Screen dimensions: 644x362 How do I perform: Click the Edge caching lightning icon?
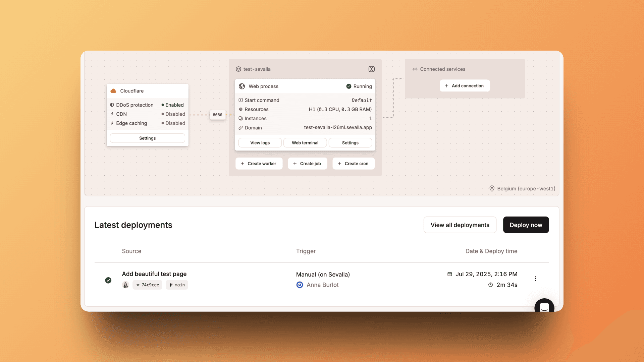[112, 123]
